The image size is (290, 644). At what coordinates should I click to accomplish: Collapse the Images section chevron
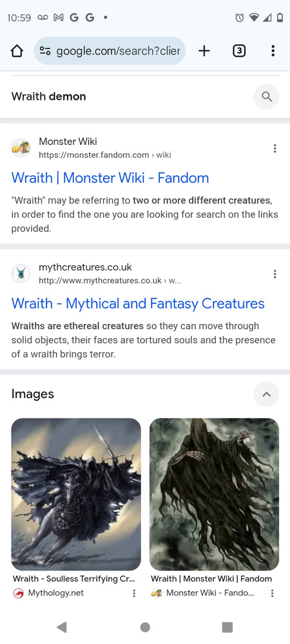pos(267,394)
